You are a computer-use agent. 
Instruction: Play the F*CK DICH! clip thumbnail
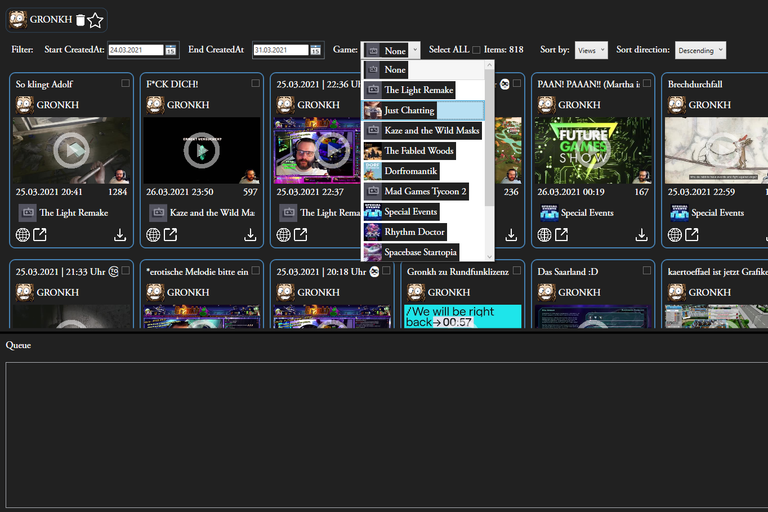[x=202, y=150]
